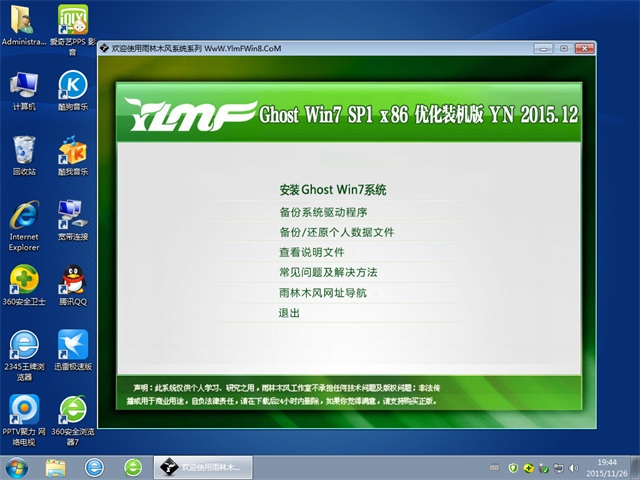Viewport: 640px width, 480px height.
Task: Launch 迅雷极速版 desktop shortcut
Action: pos(73,350)
